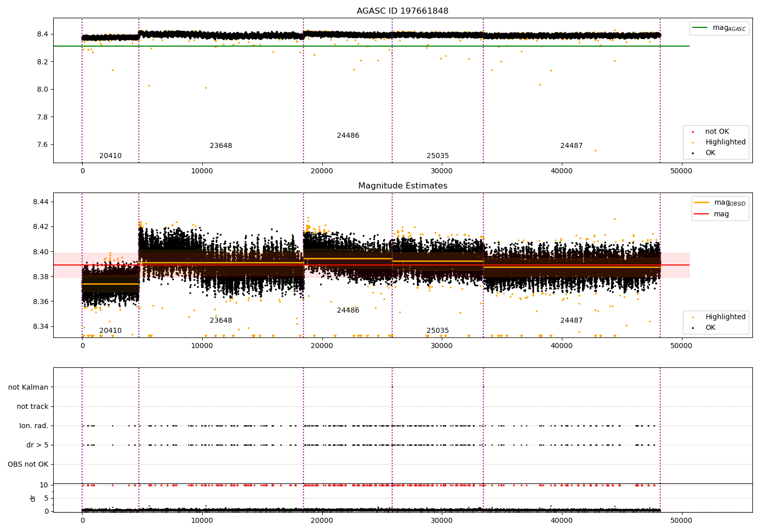Screen dimensions: 760x532
Task: Click the 8.38 y-axis tick label
Action: pyautogui.click(x=41, y=277)
